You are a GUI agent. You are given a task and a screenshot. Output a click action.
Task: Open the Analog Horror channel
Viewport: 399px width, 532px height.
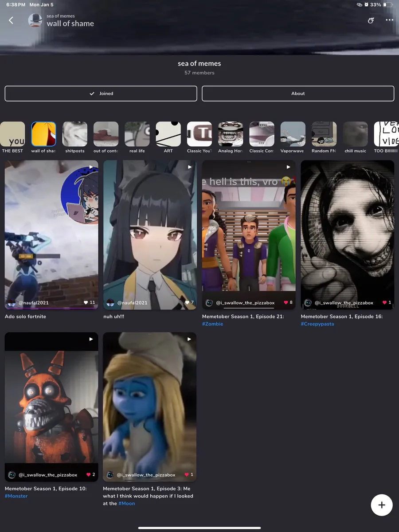(x=231, y=138)
